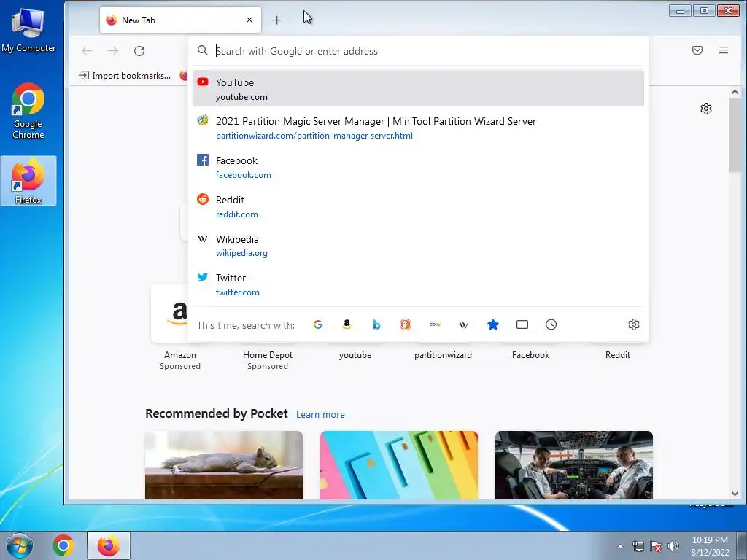This screenshot has height=560, width=747.
Task: Reload the current page
Action: point(139,51)
